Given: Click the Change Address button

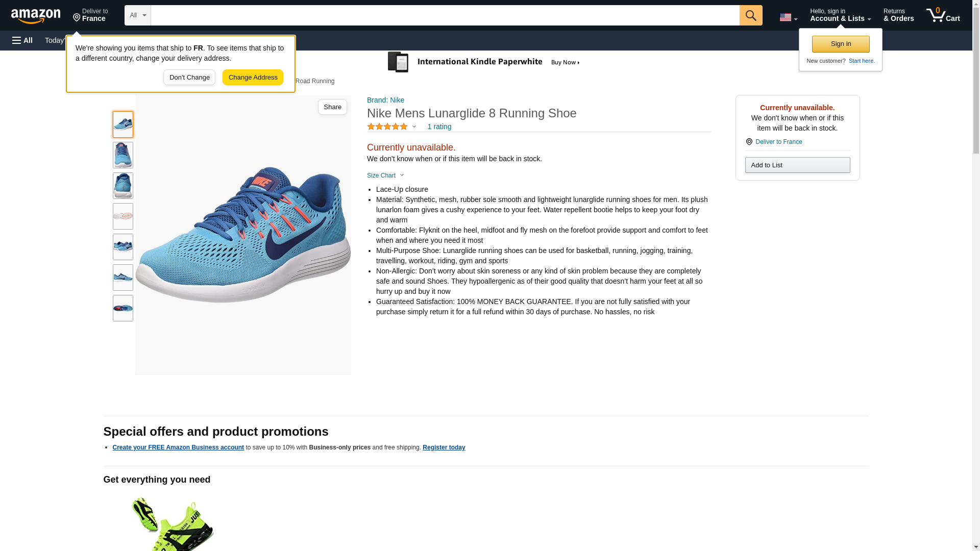Looking at the screenshot, I should coord(253,78).
